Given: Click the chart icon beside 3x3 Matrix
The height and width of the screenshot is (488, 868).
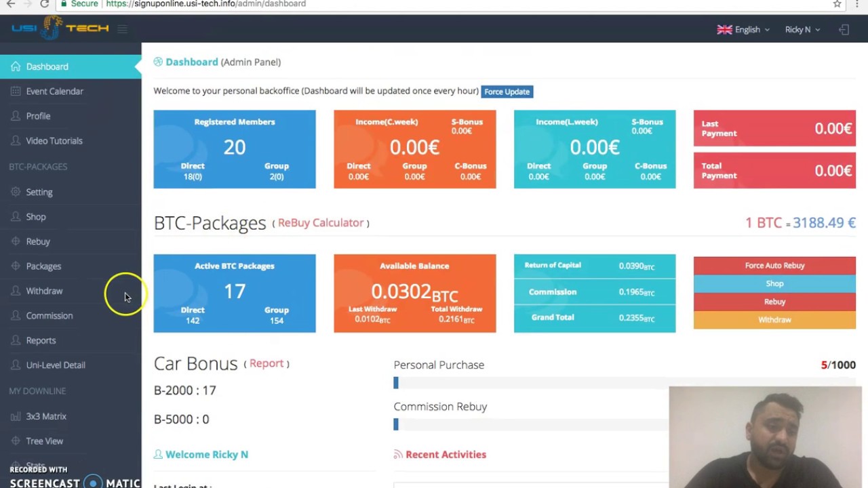Looking at the screenshot, I should [x=16, y=416].
